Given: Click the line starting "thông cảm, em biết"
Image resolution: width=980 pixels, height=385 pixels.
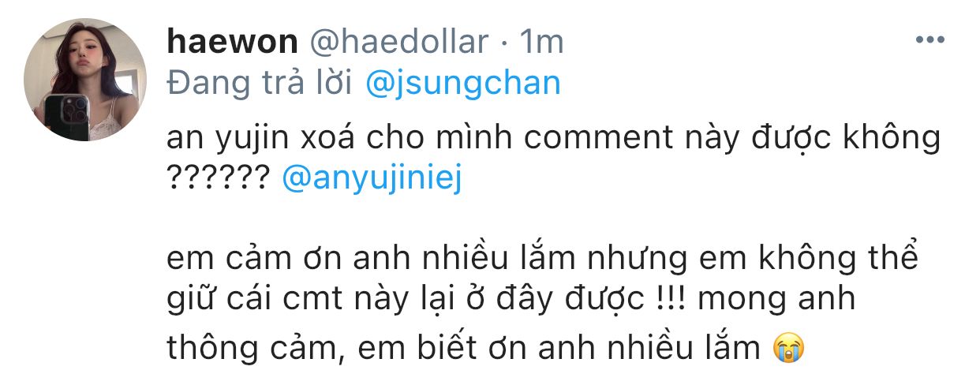Looking at the screenshot, I should pyautogui.click(x=462, y=346).
